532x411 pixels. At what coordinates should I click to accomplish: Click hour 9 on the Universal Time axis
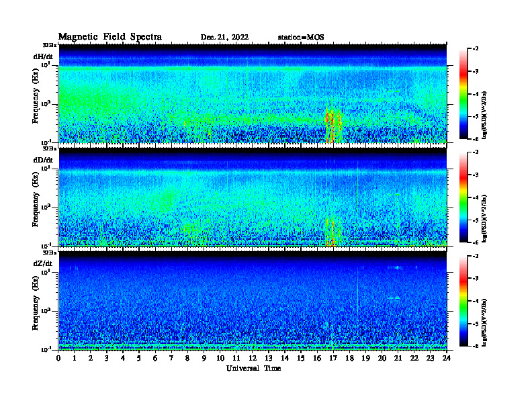(204, 359)
